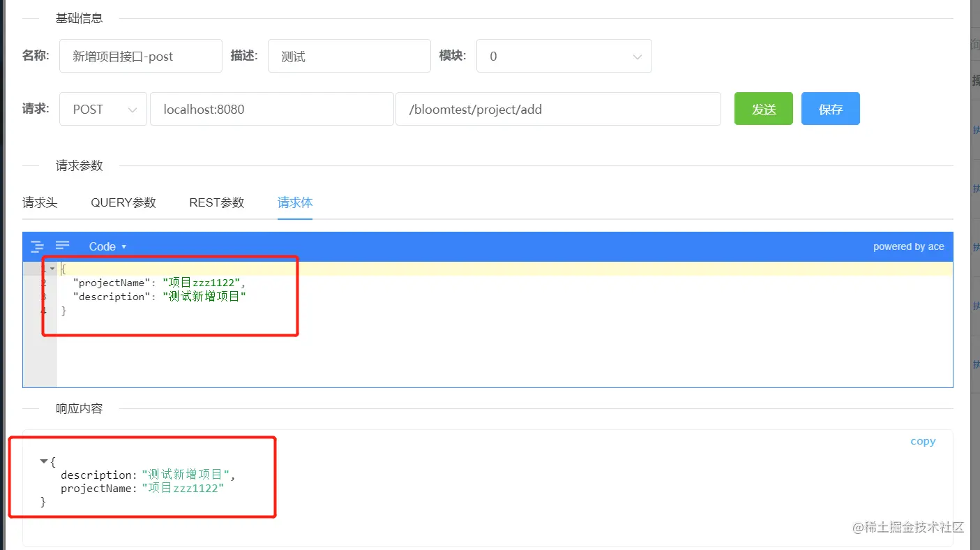Switch to the 请求头 tab

click(x=40, y=202)
